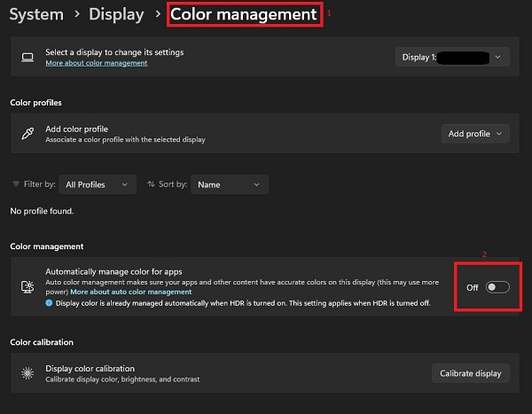Click the 'Filter by:' label

point(40,184)
